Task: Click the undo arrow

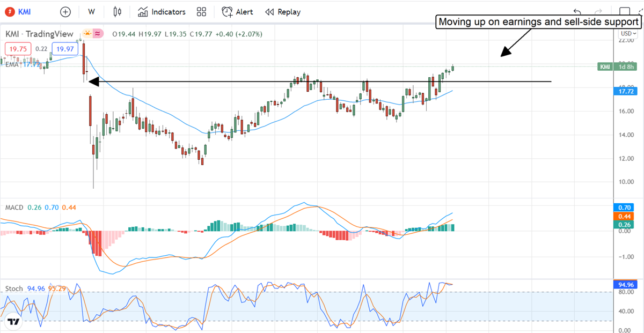Action: (x=577, y=12)
